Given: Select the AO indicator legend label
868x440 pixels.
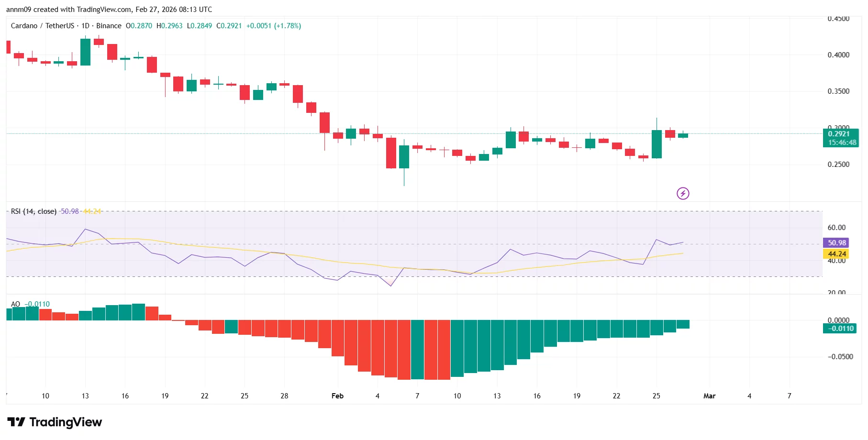Looking at the screenshot, I should [x=15, y=304].
